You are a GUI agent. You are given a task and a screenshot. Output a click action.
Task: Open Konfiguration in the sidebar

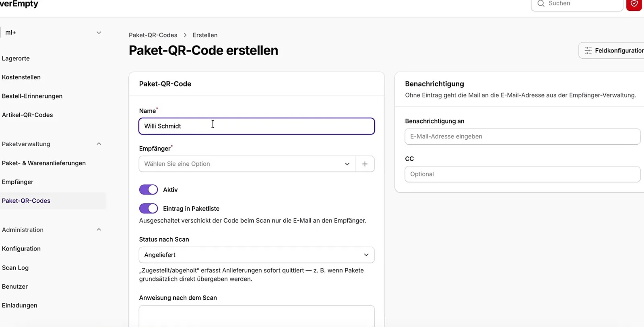pos(21,249)
